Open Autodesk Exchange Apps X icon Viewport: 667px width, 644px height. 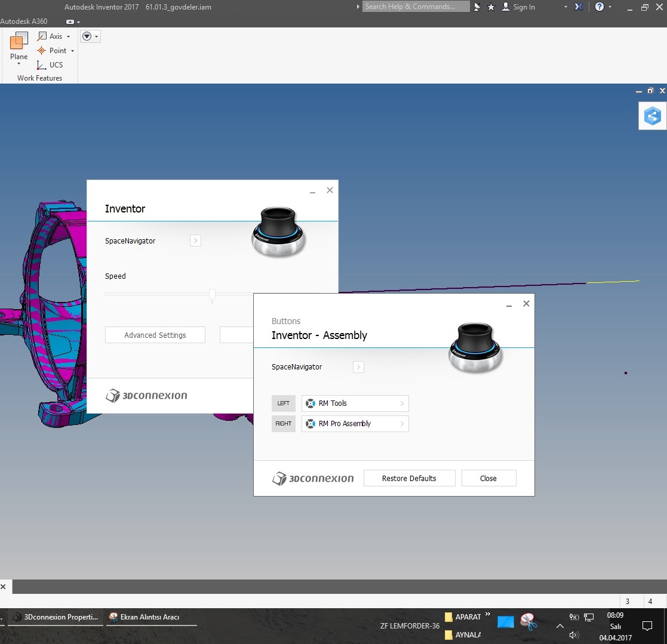pyautogui.click(x=579, y=7)
